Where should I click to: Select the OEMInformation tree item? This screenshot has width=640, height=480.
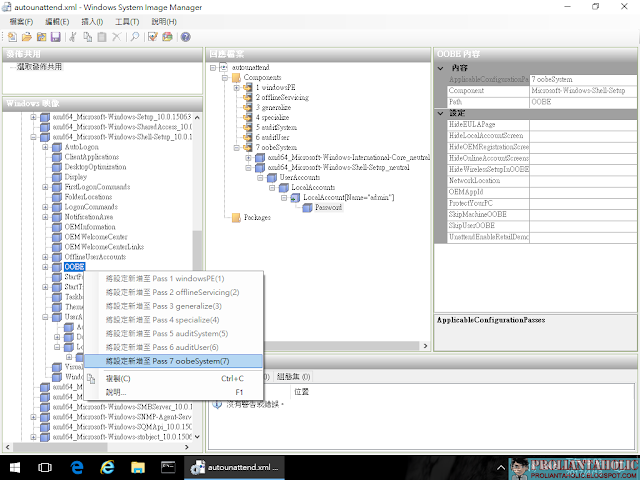pyautogui.click(x=90, y=227)
